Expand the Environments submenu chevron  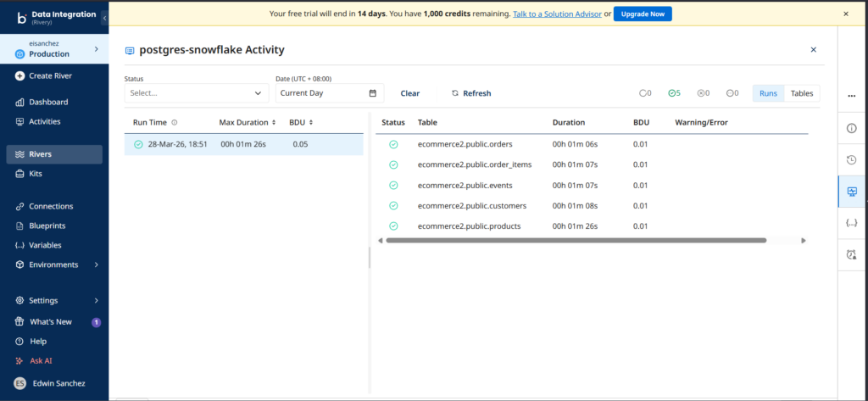click(x=97, y=265)
